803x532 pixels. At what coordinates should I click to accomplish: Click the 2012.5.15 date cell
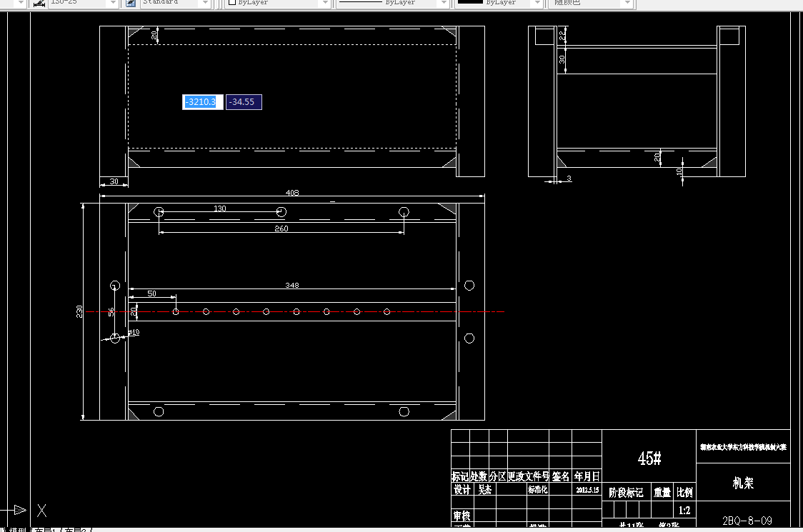[x=587, y=490]
